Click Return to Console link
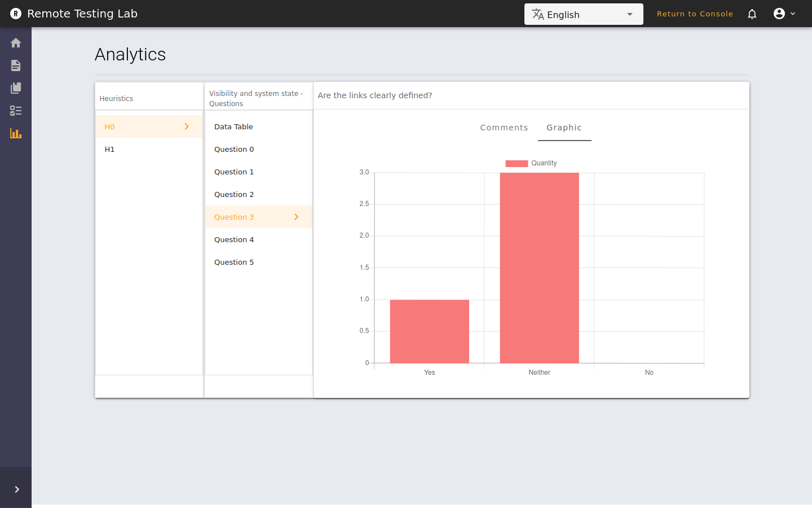Image resolution: width=812 pixels, height=508 pixels. point(695,14)
